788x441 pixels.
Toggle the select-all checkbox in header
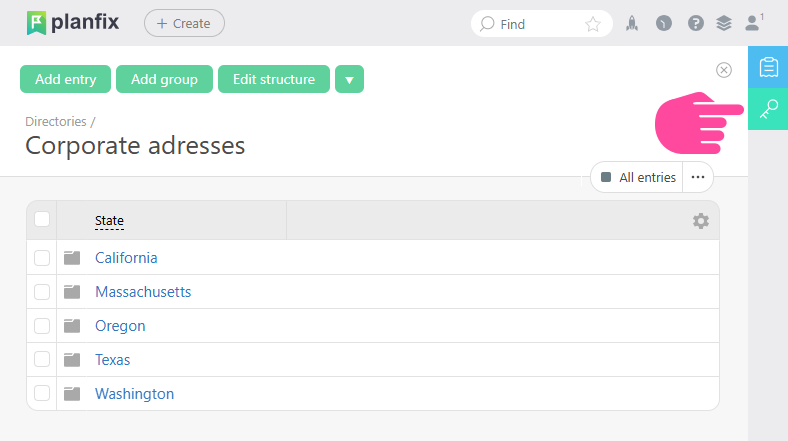pos(42,220)
